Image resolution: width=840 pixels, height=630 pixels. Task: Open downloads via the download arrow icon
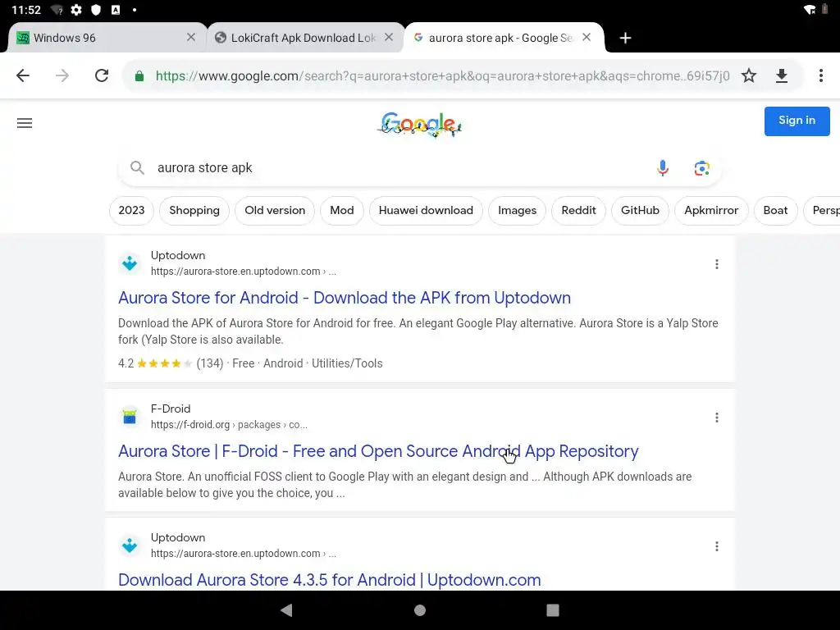[782, 75]
